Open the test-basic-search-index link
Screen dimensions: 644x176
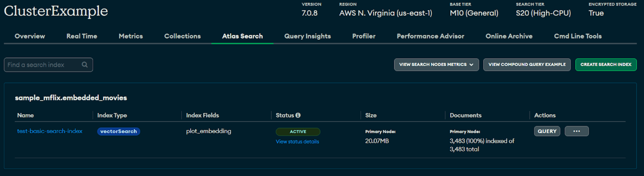[x=50, y=131]
